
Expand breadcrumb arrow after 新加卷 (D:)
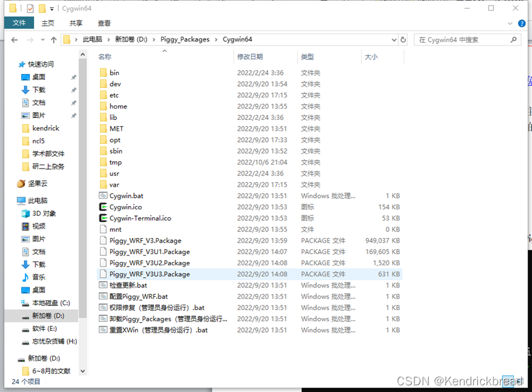(154, 39)
